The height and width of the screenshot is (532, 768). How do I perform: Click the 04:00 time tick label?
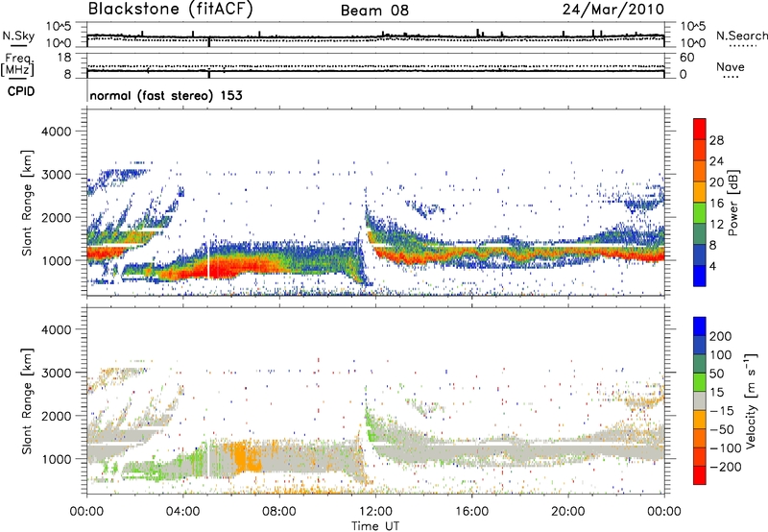183,512
